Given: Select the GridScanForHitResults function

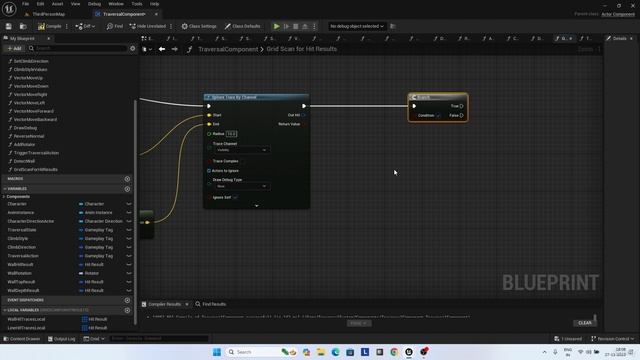Looking at the screenshot, I should [36, 169].
